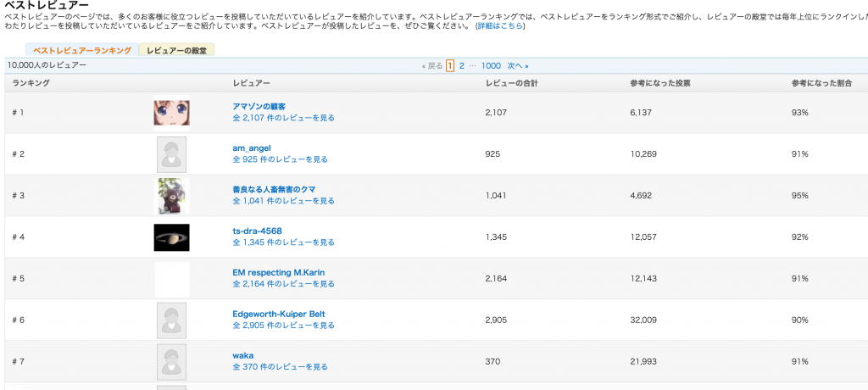Image resolution: width=868 pixels, height=390 pixels.
Task: Open the 詳細はこちら details link
Action: click(x=500, y=26)
